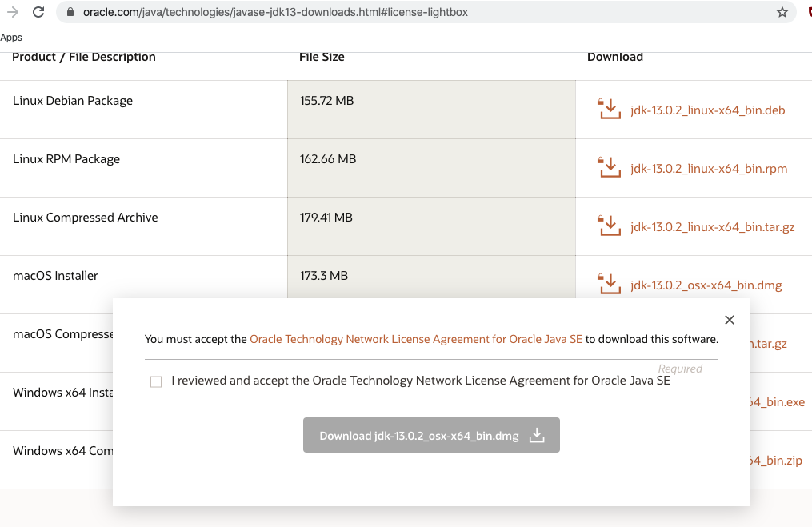Click the Product / File Description header
Viewport: 812px width, 527px height.
pos(84,57)
